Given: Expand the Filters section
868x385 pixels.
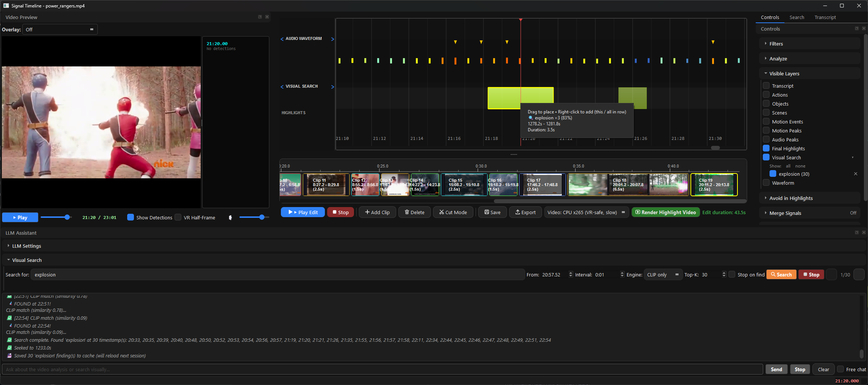Looking at the screenshot, I should [809, 44].
